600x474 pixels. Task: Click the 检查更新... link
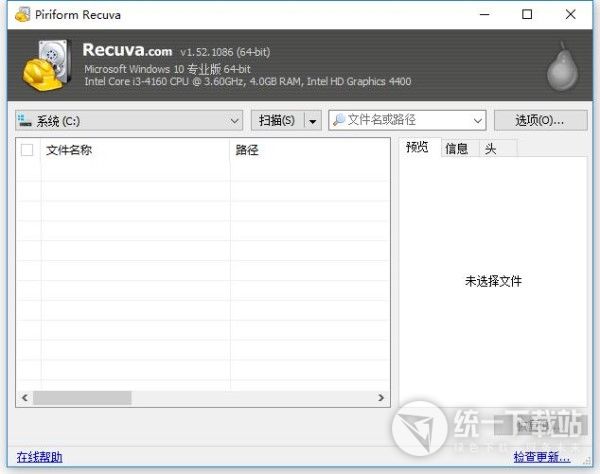click(x=541, y=457)
